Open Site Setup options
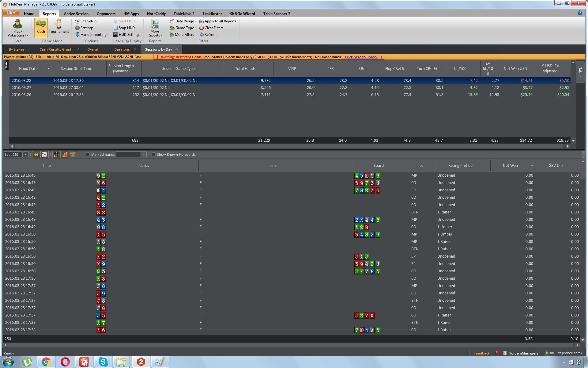 [86, 21]
